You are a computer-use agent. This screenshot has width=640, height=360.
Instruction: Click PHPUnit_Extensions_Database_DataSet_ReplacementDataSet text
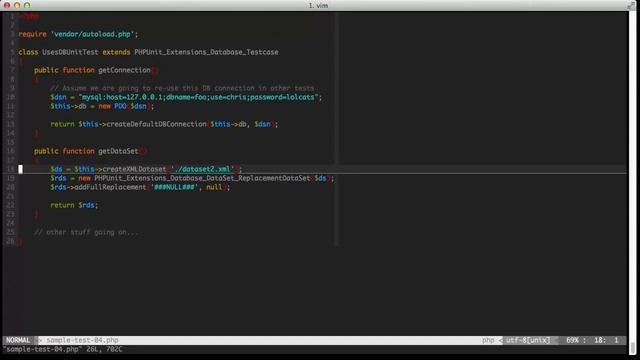202,178
